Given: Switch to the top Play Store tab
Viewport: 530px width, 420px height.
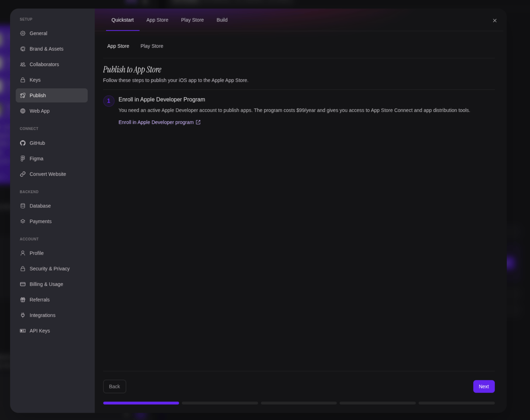Looking at the screenshot, I should (x=192, y=20).
